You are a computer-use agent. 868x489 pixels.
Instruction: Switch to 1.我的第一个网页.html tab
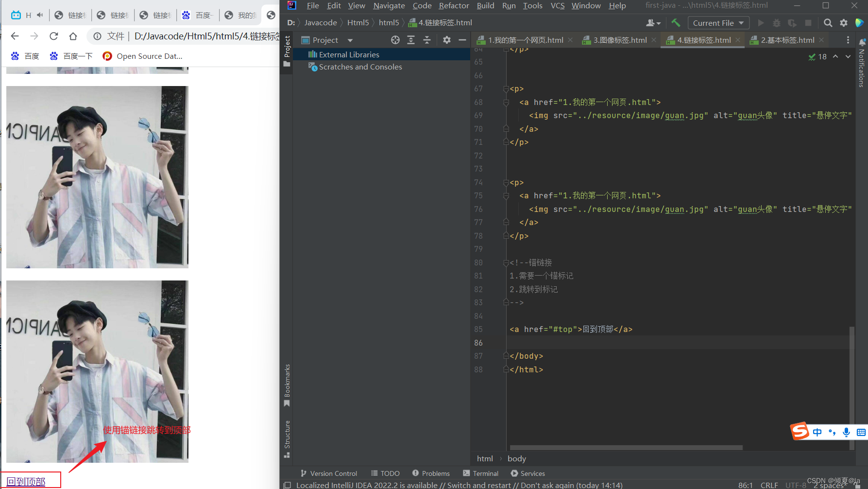point(525,40)
